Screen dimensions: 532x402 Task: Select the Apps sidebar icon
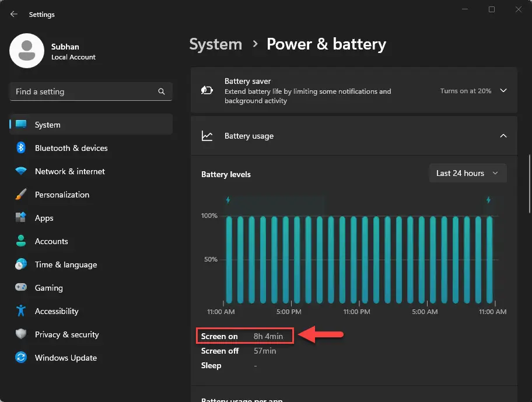[21, 218]
